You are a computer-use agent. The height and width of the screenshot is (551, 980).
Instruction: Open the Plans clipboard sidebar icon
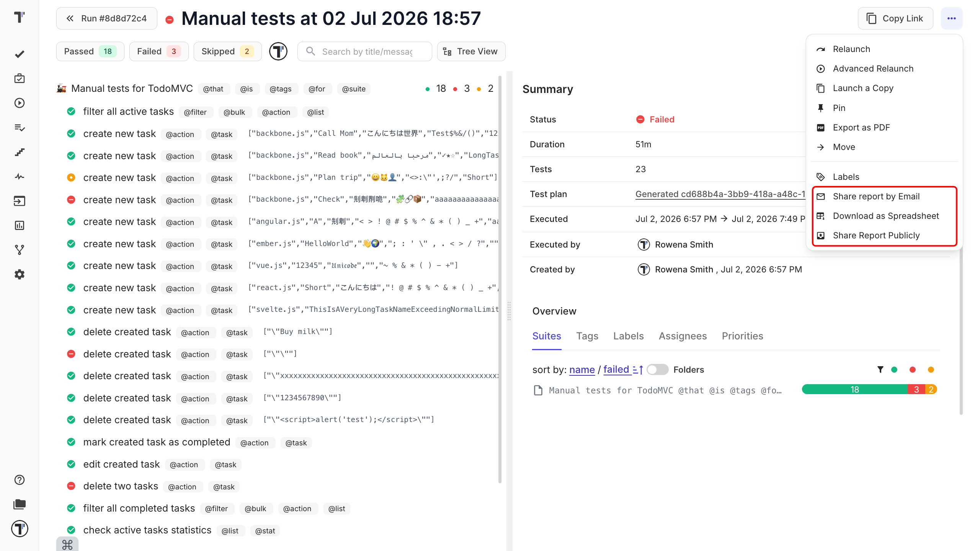20,78
